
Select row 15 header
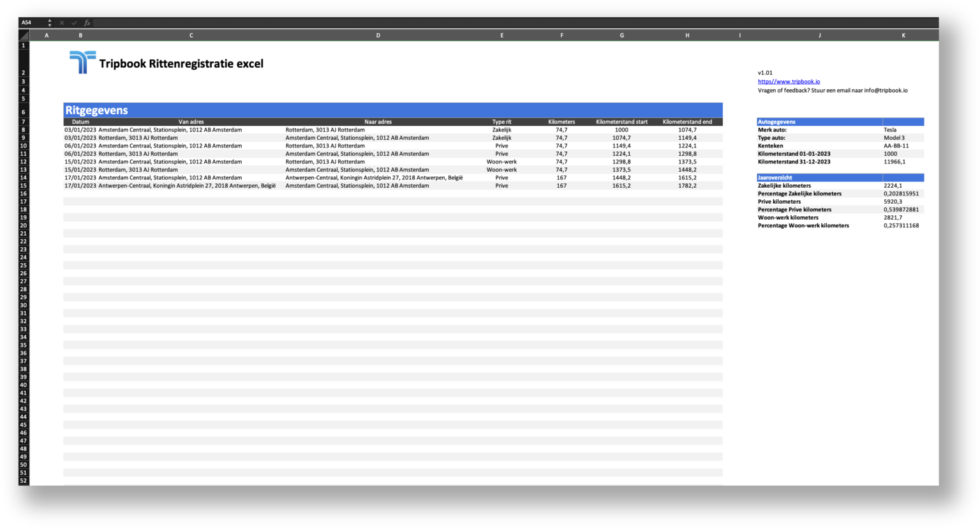(x=24, y=186)
